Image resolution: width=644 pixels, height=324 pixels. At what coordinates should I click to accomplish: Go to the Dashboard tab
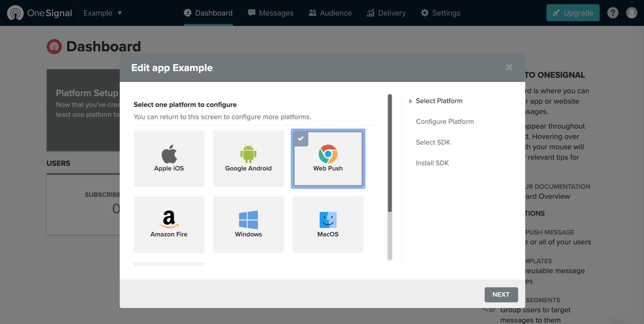tap(208, 13)
